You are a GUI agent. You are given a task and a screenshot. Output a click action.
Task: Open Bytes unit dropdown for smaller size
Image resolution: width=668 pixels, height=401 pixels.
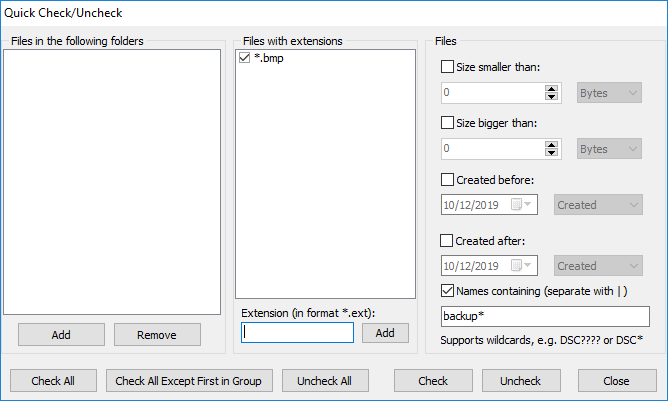(x=609, y=92)
